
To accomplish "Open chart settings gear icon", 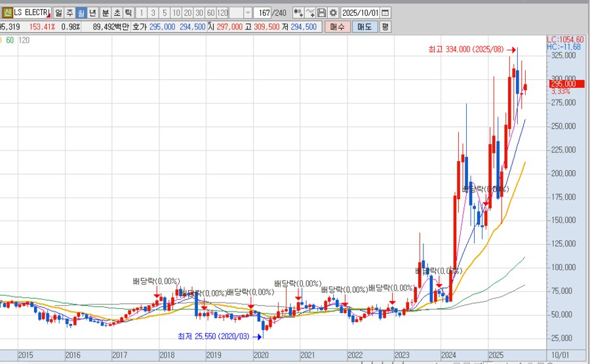I will point(333,12).
